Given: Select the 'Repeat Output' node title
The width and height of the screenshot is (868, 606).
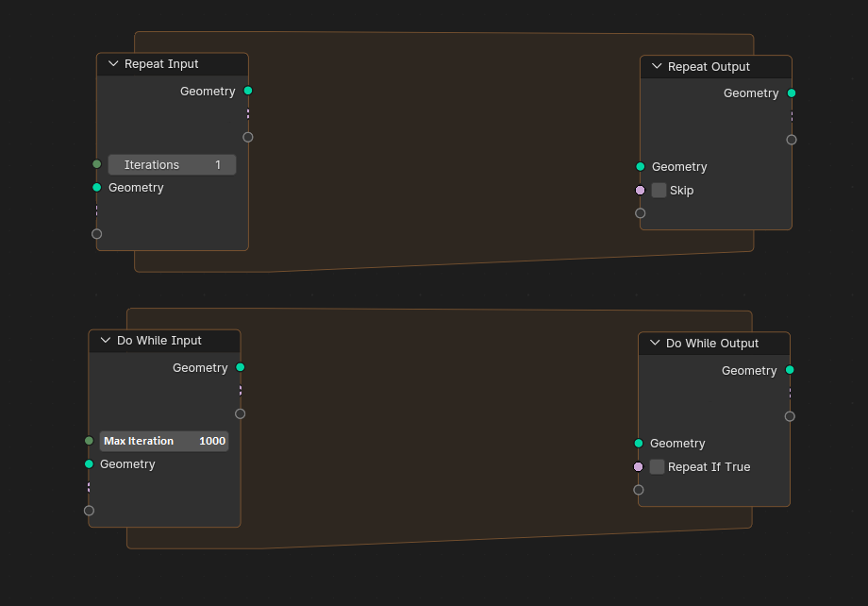Looking at the screenshot, I should point(709,66).
